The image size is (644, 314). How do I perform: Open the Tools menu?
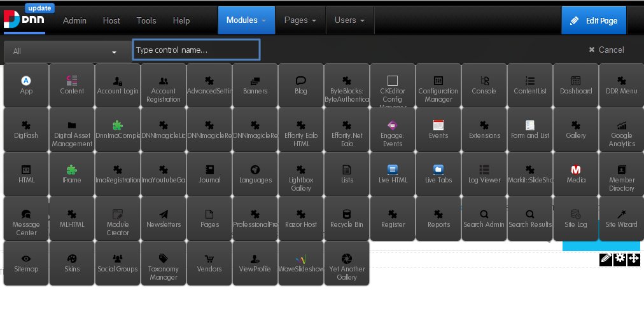point(146,20)
